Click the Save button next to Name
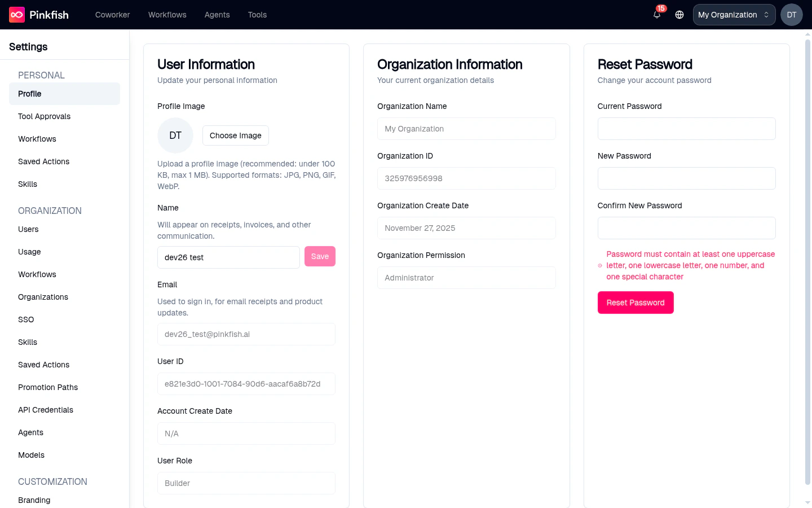This screenshot has width=812, height=508. (320, 256)
